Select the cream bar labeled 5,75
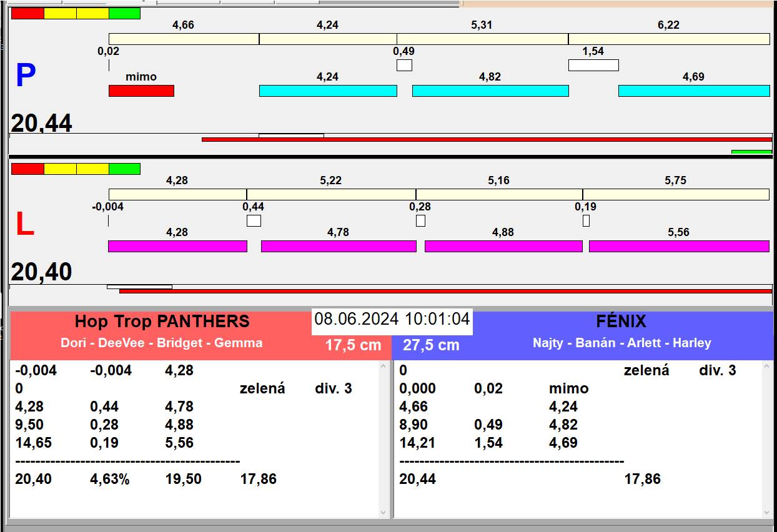The height and width of the screenshot is (532, 777). 676,195
